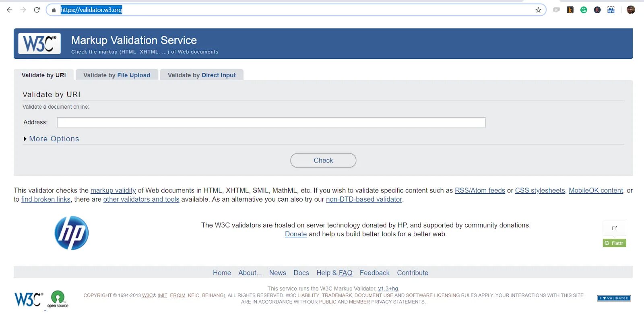Open the non-DTD-based validator link

(364, 199)
